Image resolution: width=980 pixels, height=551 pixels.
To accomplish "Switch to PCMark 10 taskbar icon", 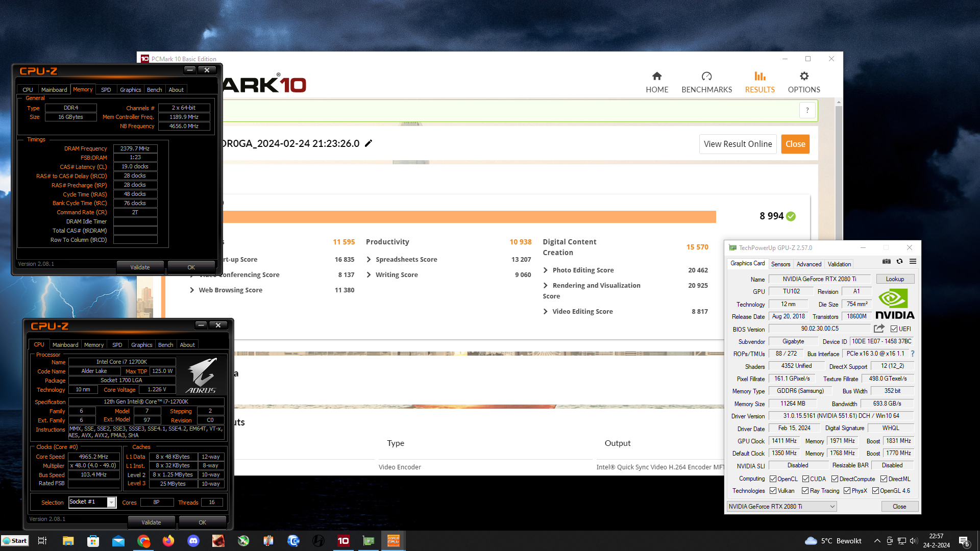I will pyautogui.click(x=343, y=541).
